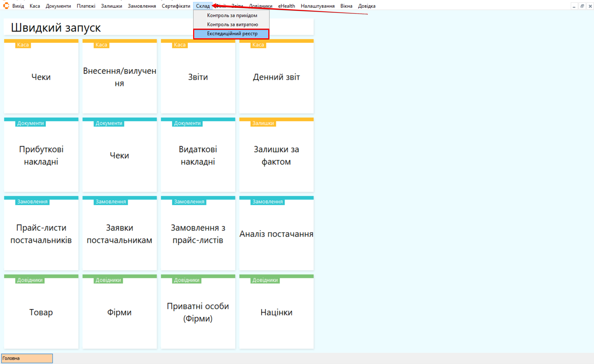
Task: Select Контроль за приходом menu entry
Action: (232, 15)
